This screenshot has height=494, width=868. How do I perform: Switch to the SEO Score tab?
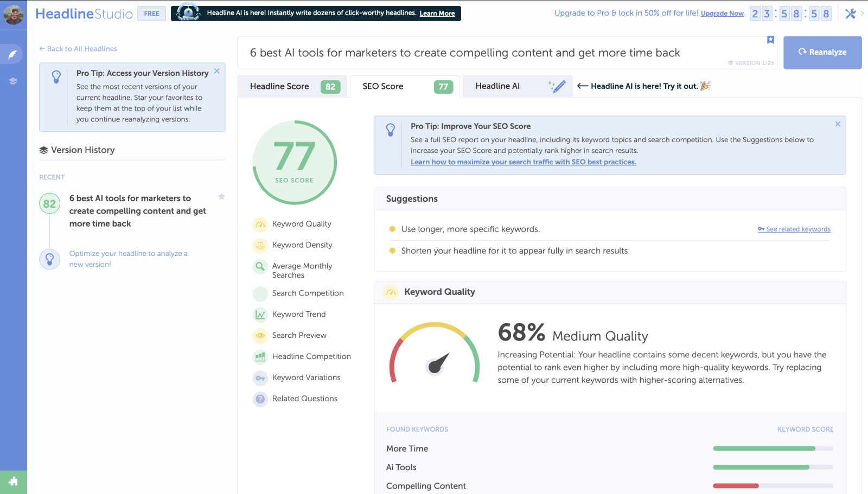point(405,86)
